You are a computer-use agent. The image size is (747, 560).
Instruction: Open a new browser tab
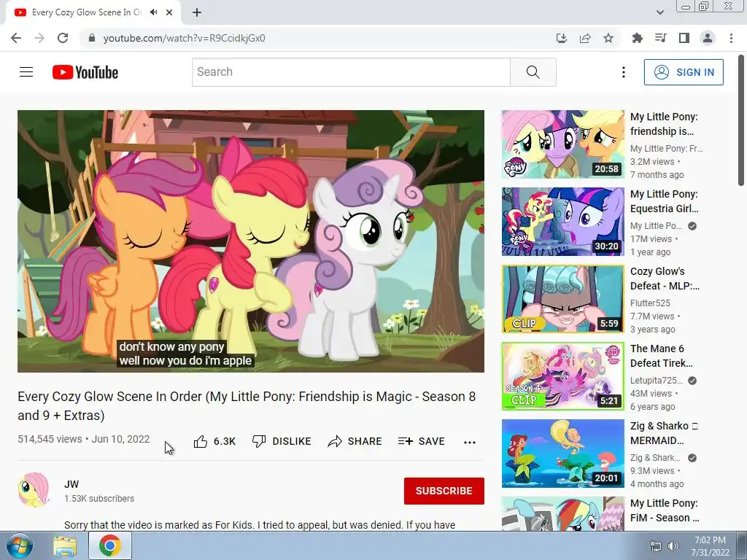click(x=197, y=12)
